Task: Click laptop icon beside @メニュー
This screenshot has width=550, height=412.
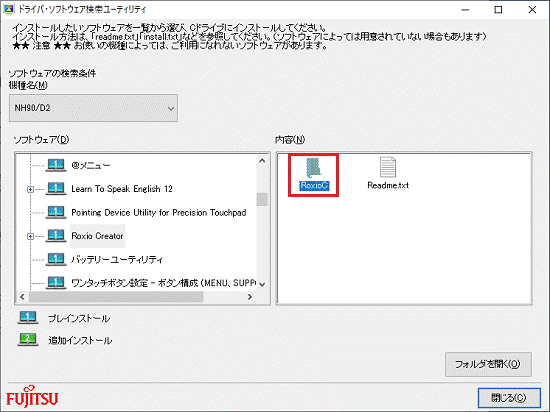Action: (x=56, y=165)
